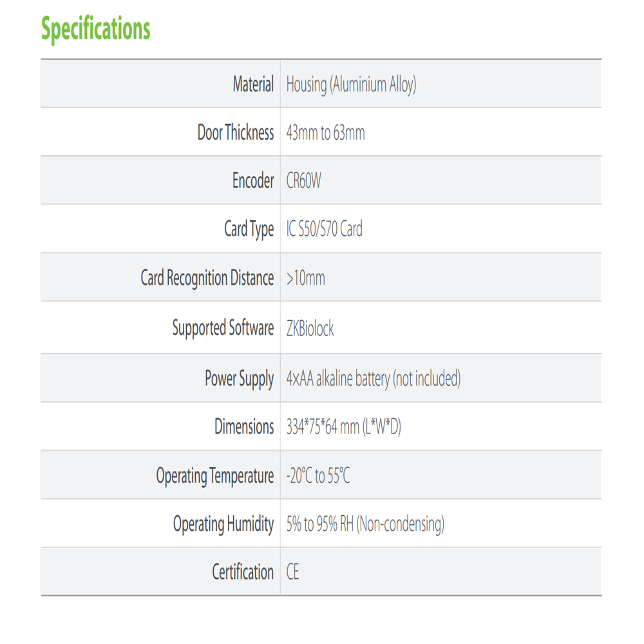Click the Specifications heading

click(x=96, y=29)
